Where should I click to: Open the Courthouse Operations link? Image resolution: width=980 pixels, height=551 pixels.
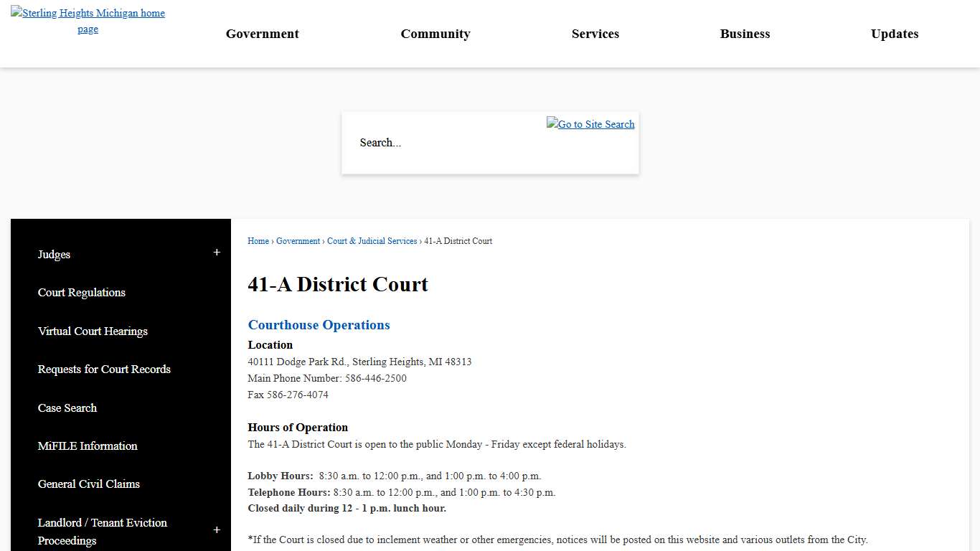click(x=319, y=325)
